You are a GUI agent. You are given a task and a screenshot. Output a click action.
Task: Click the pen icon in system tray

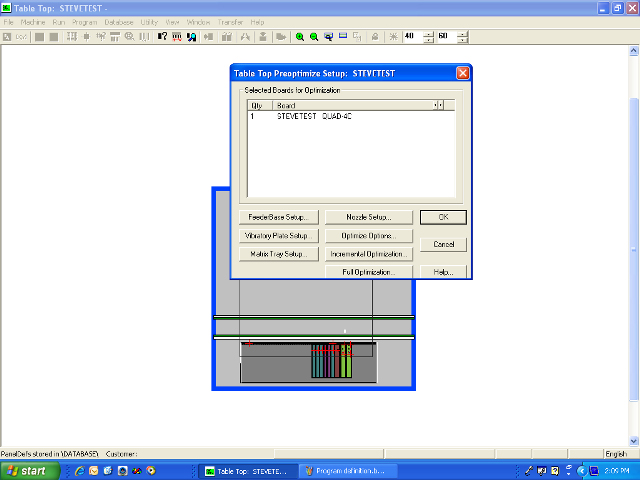point(529,471)
